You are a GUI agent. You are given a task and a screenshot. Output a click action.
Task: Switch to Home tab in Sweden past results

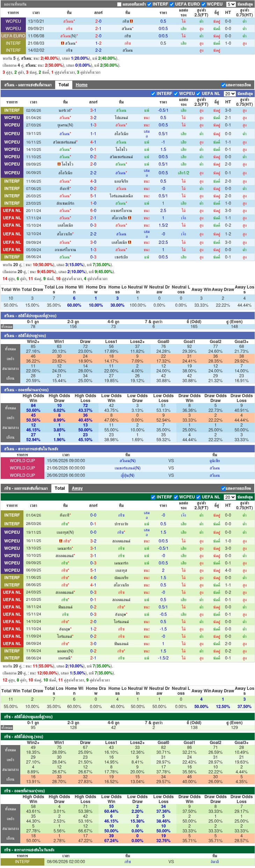pyautogui.click(x=81, y=85)
